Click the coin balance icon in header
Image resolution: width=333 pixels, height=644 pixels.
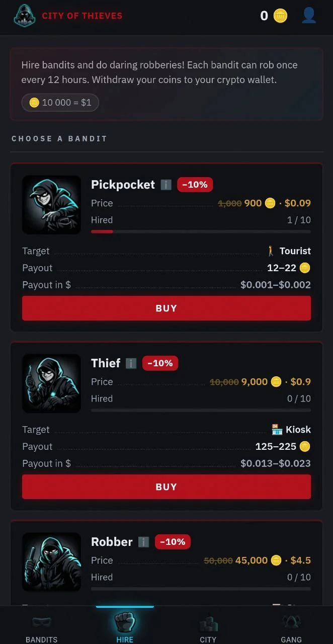281,16
